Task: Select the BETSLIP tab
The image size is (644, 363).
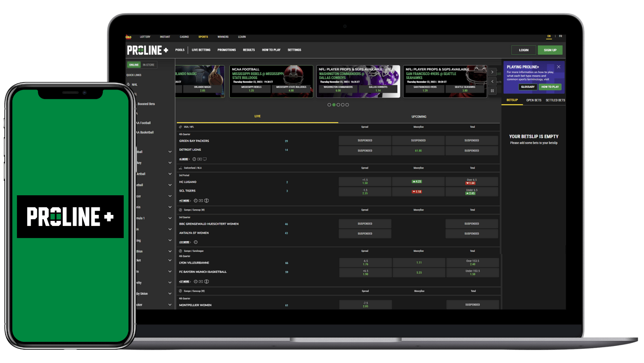Action: pyautogui.click(x=512, y=100)
